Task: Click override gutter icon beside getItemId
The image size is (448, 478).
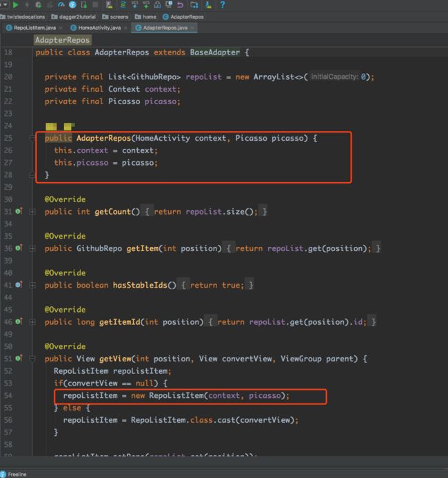Action: pyautogui.click(x=19, y=321)
